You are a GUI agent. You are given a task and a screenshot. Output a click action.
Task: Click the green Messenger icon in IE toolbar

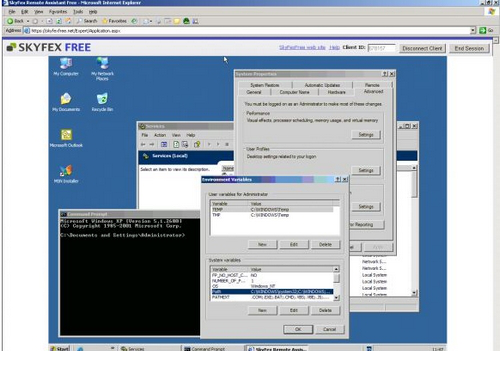tap(186, 21)
